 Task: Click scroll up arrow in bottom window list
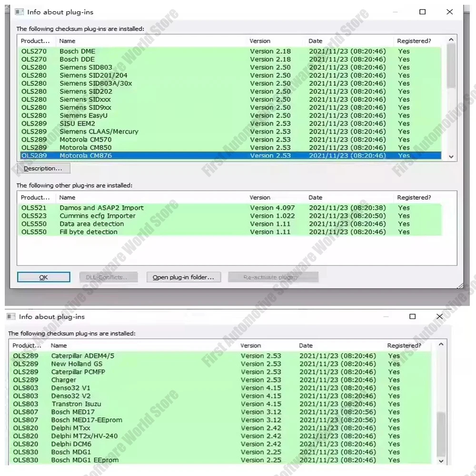[x=441, y=344]
